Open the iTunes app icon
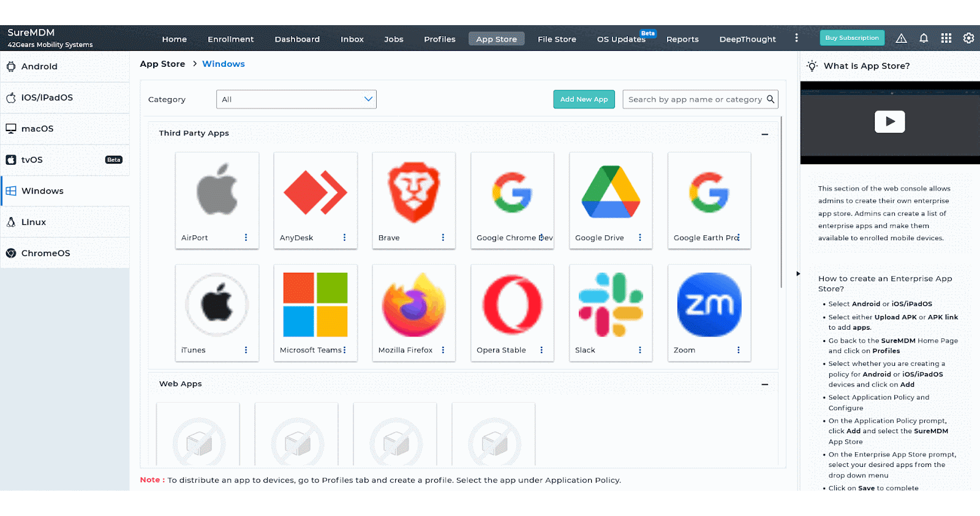Screen dimensions: 980x516 coord(217,304)
